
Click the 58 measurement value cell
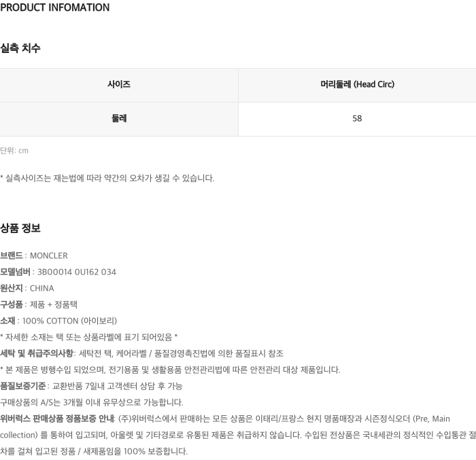coord(357,118)
